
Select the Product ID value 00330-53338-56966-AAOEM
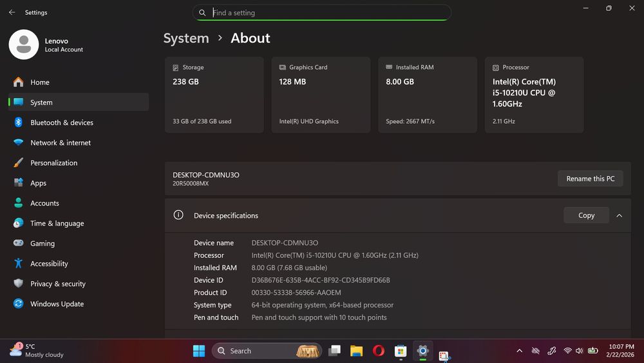(x=296, y=292)
